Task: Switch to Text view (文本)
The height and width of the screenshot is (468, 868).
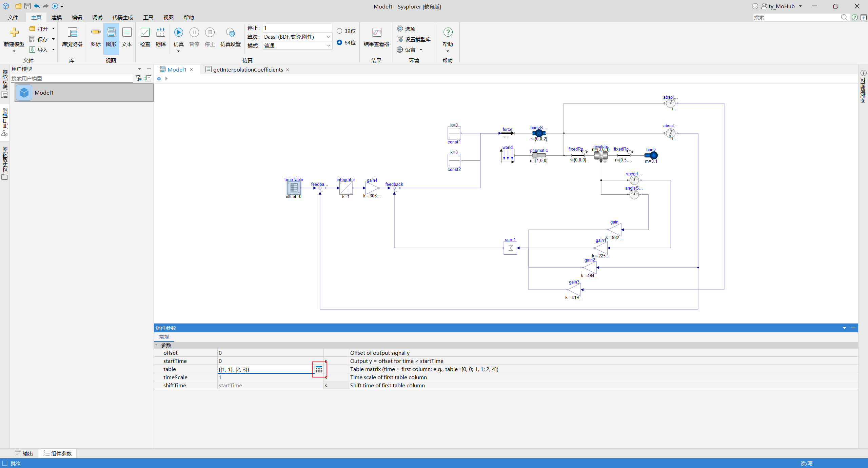Action: coord(127,33)
